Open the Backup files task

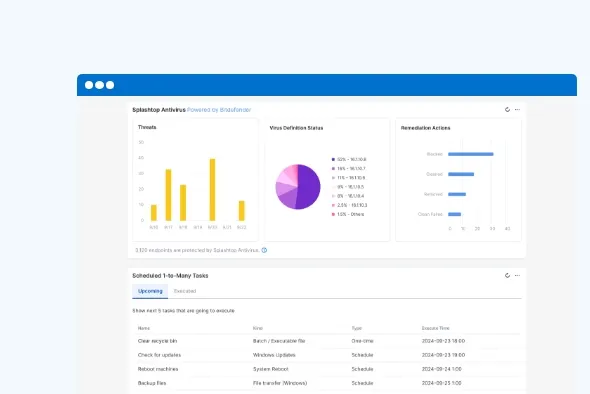coord(152,383)
